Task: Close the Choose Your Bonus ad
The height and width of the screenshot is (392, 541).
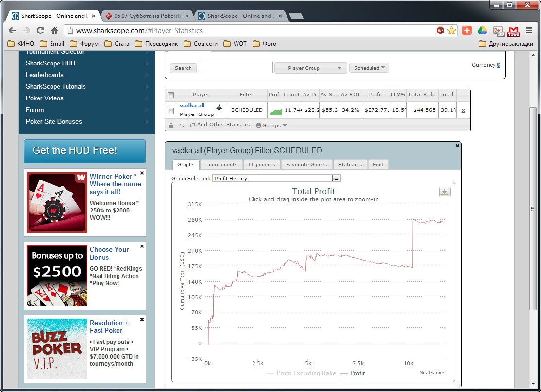Action: coord(142,246)
